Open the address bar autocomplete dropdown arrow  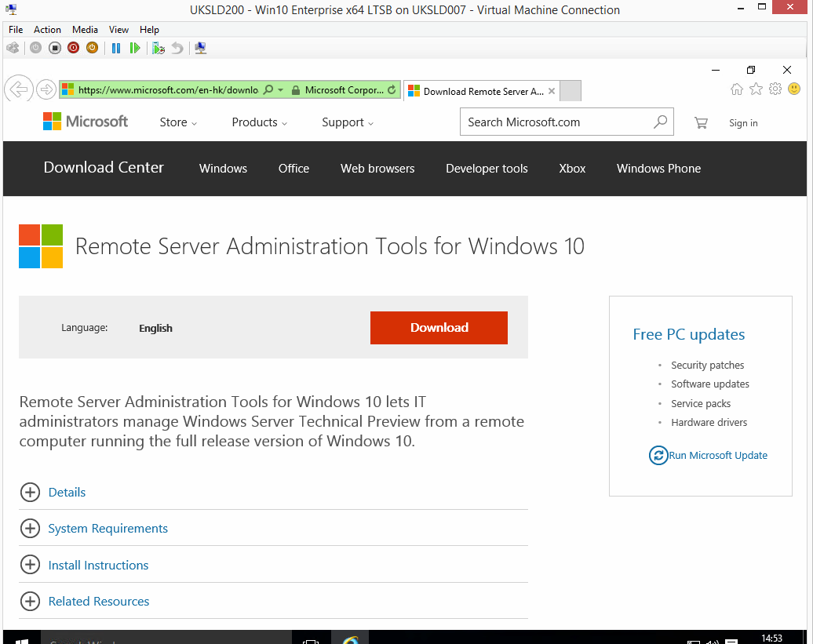(280, 90)
